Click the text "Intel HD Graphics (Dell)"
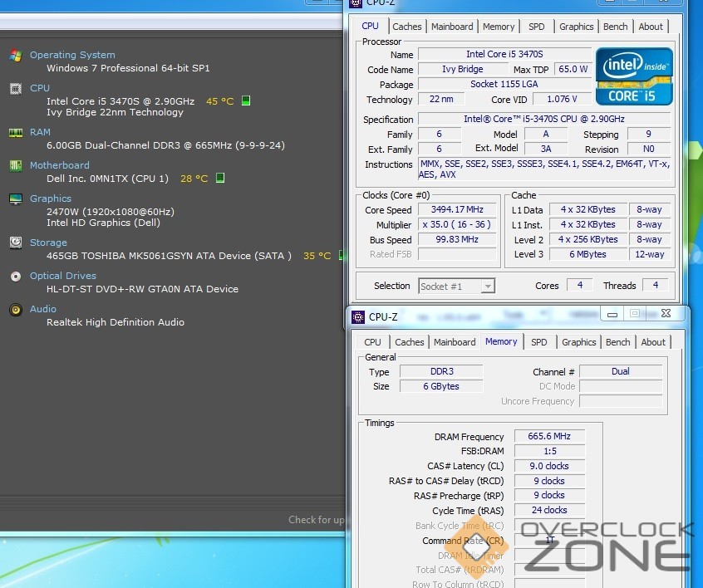The width and height of the screenshot is (703, 588). pyautogui.click(x=104, y=223)
